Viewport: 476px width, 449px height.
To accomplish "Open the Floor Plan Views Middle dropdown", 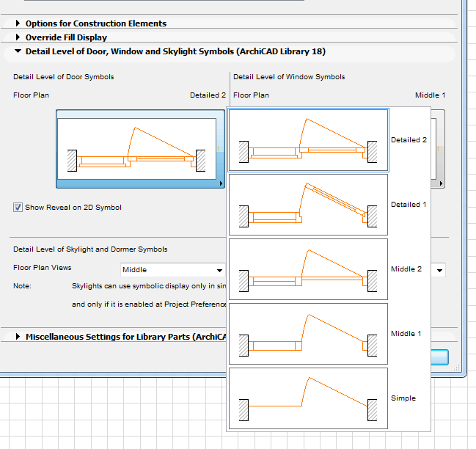I will (172, 270).
